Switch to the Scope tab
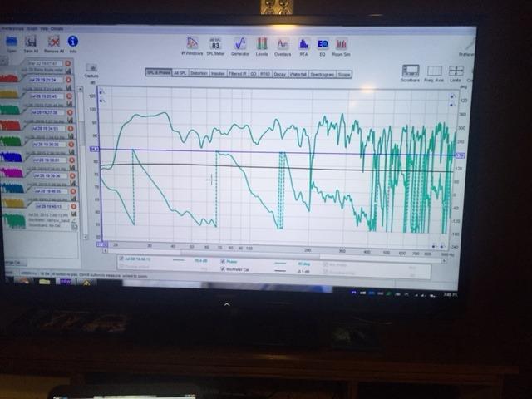Image resolution: width=532 pixels, height=399 pixels. pyautogui.click(x=343, y=75)
